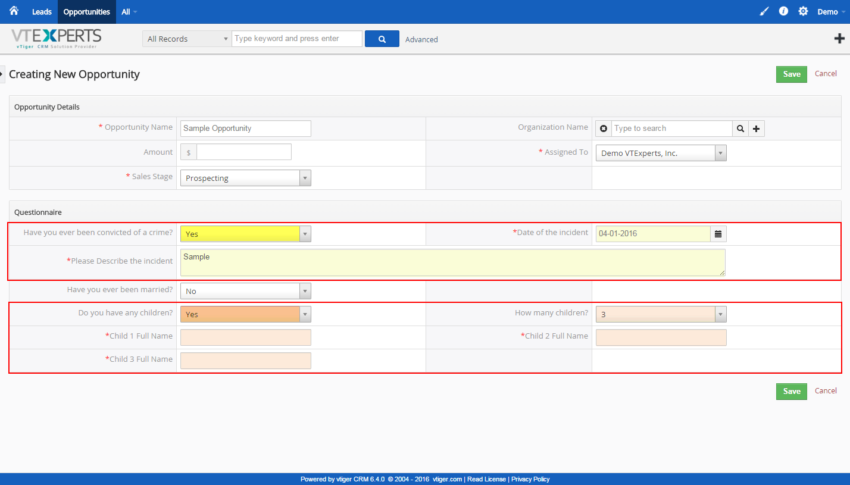This screenshot has height=485, width=850.
Task: Open the Leads module
Action: [42, 11]
